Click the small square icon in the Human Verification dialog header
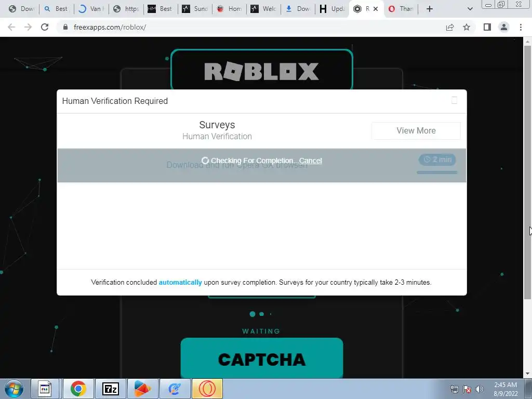This screenshot has width=532, height=399. tap(454, 100)
